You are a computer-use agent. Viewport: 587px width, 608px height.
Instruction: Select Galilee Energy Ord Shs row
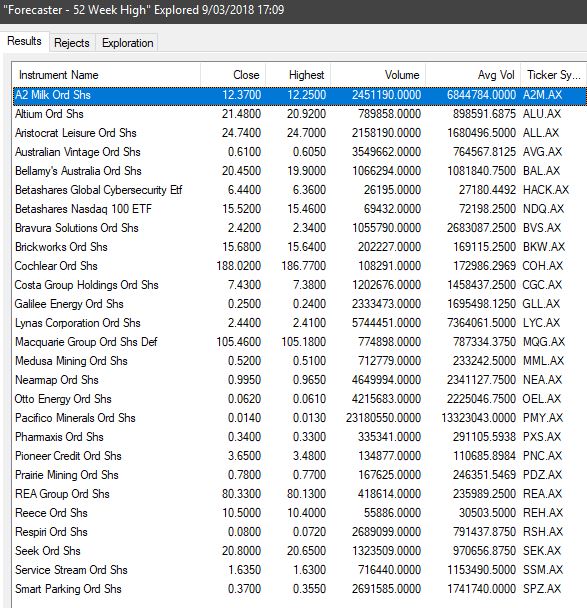coord(300,304)
